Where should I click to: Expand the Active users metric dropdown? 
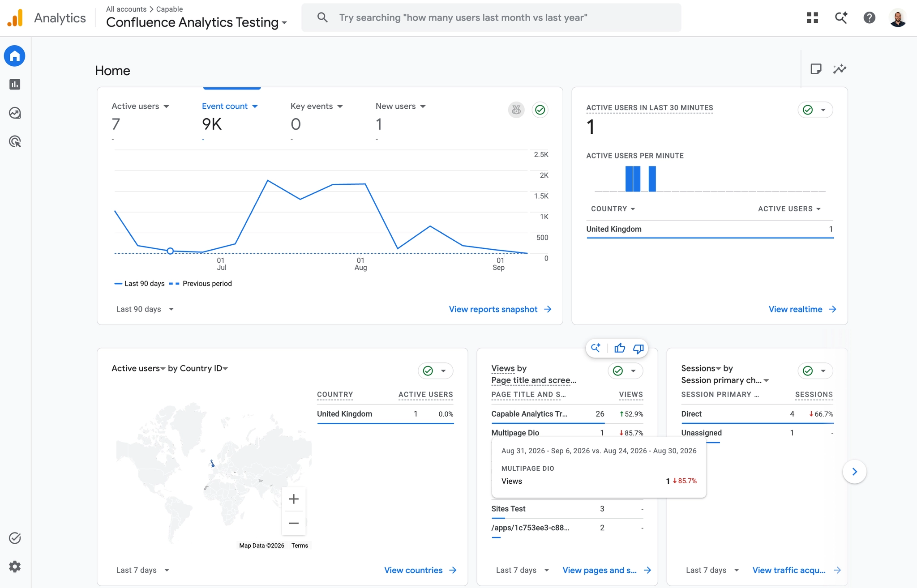140,106
